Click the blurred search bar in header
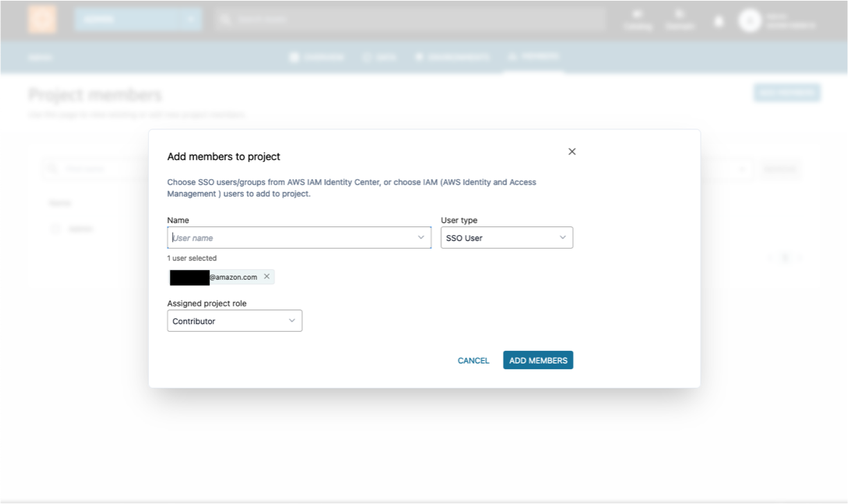Image resolution: width=848 pixels, height=504 pixels. [x=410, y=20]
